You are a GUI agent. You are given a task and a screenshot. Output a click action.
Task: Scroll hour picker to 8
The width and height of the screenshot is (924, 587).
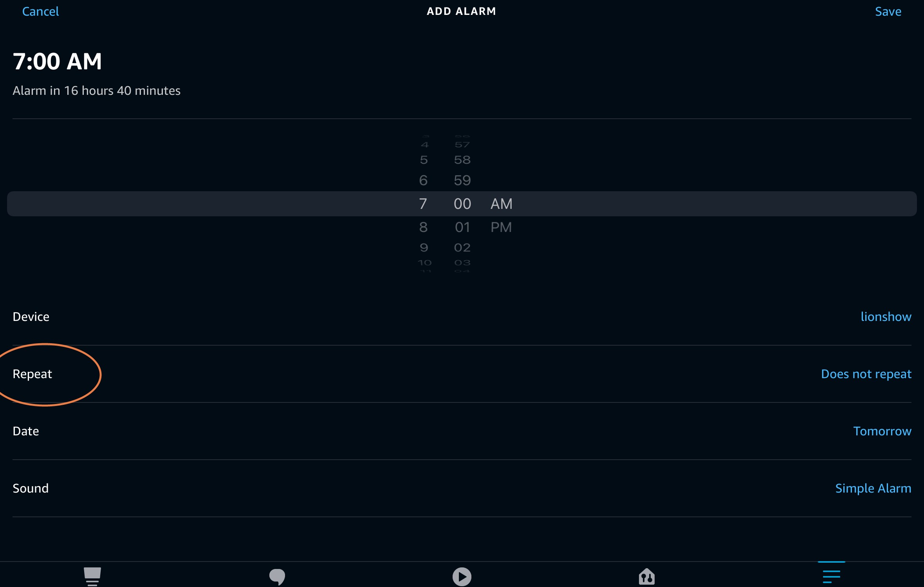(422, 227)
